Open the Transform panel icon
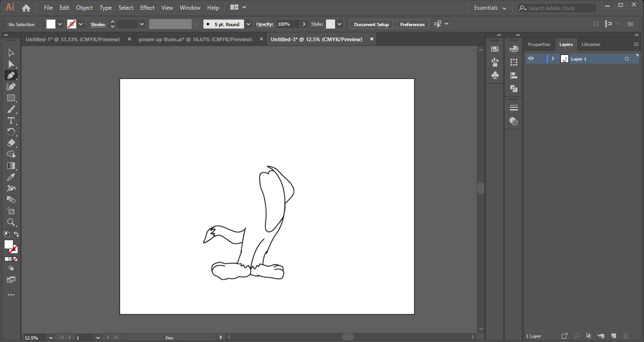 point(514,62)
